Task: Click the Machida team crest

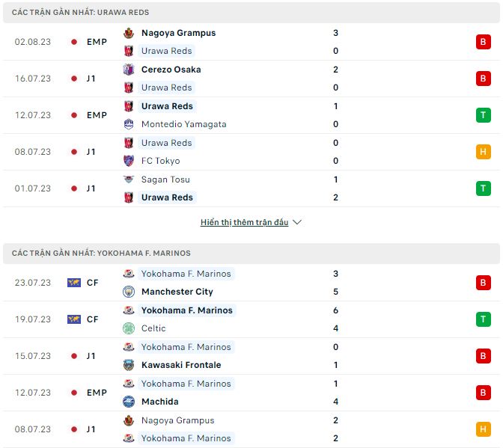Action: (129, 402)
